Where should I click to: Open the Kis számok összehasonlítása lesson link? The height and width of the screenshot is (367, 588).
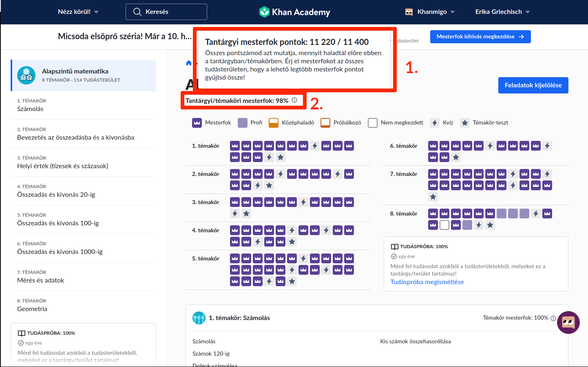point(416,341)
